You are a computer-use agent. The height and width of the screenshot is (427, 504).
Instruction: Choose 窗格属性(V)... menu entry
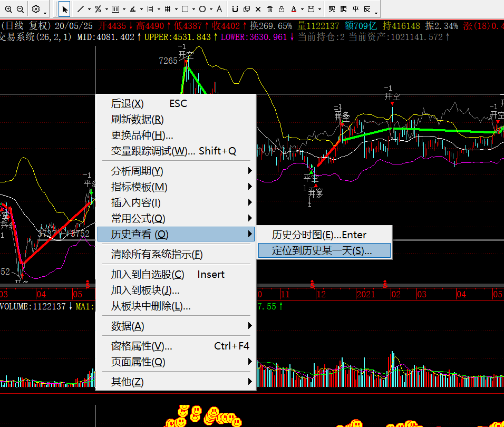[x=176, y=346]
